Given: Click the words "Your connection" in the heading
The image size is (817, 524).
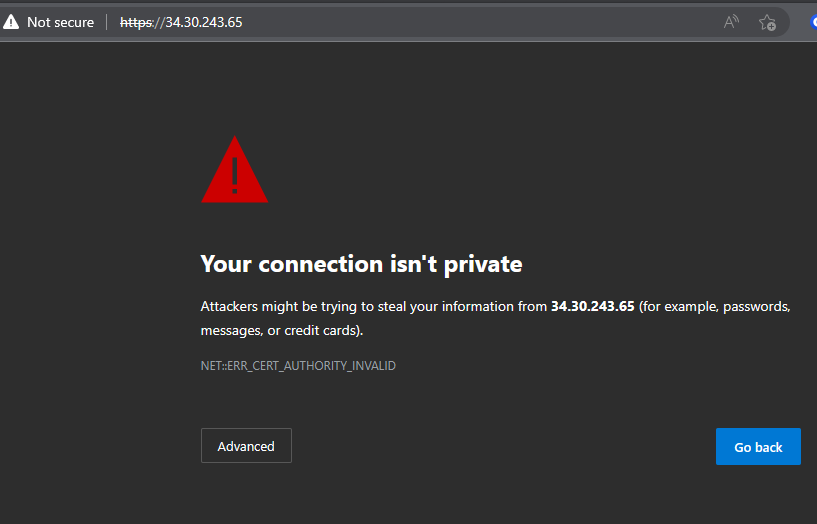Looking at the screenshot, I should point(292,264).
